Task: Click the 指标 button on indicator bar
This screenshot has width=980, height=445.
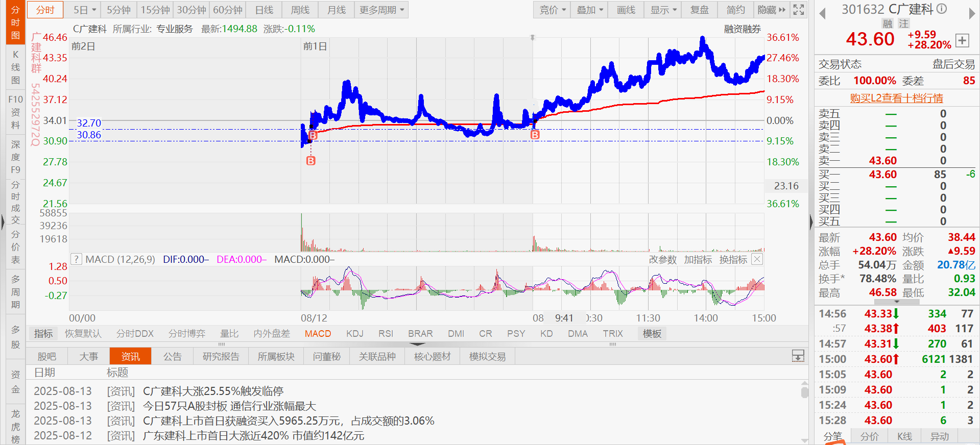Action: [x=43, y=333]
